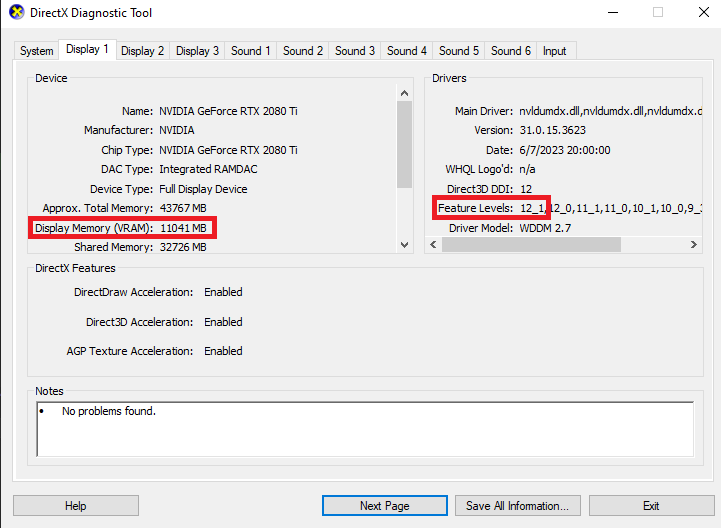Image resolution: width=721 pixels, height=528 pixels.
Task: Open the Display 2 tab
Action: [143, 51]
